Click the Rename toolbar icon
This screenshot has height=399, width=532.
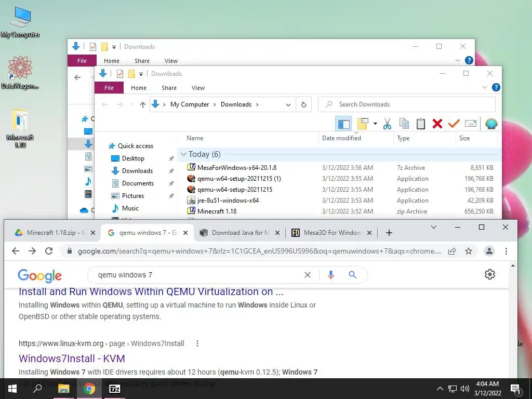(x=471, y=124)
